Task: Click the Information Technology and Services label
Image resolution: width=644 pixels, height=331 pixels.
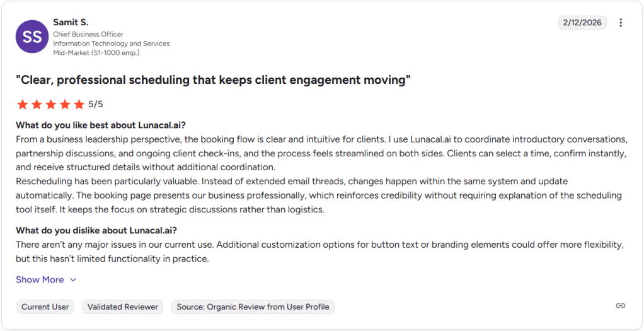Action: (111, 44)
